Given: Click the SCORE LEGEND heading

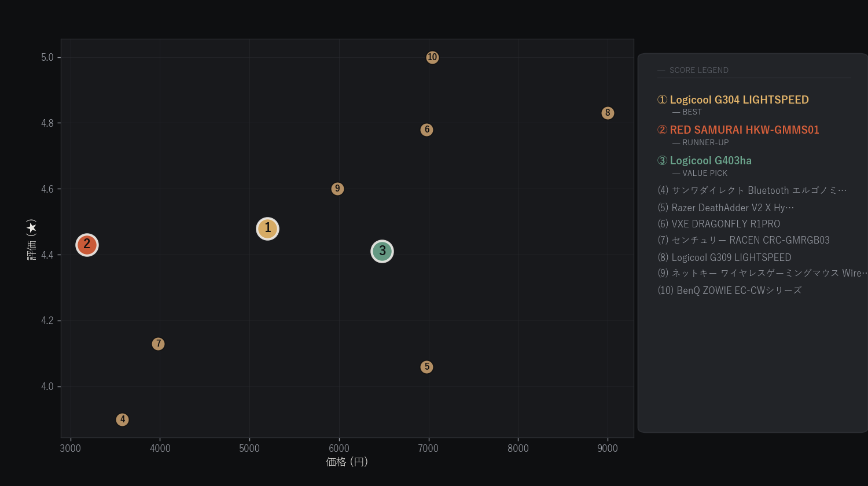Looking at the screenshot, I should [x=698, y=70].
